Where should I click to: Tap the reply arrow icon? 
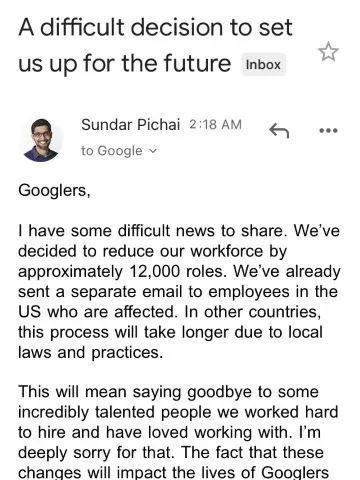point(279,130)
